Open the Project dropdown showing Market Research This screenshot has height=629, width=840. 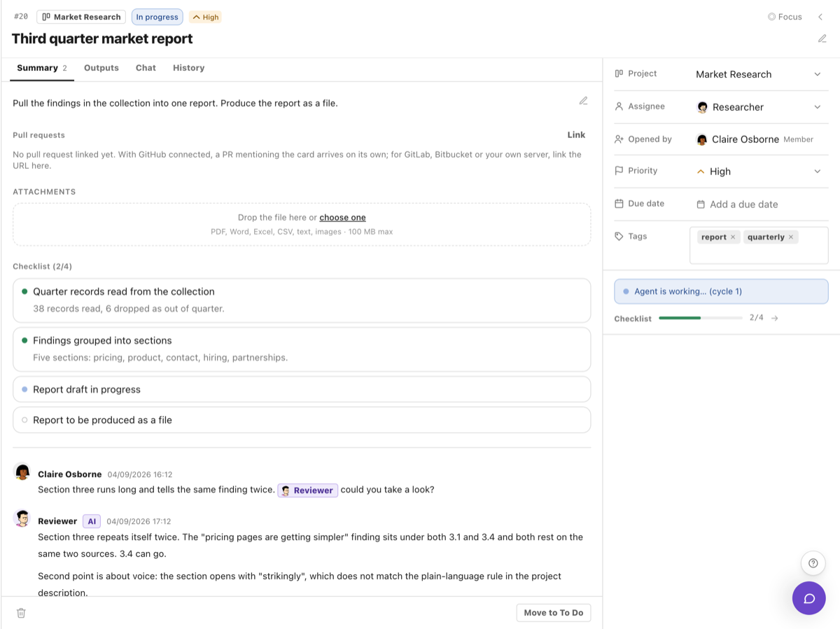[759, 74]
